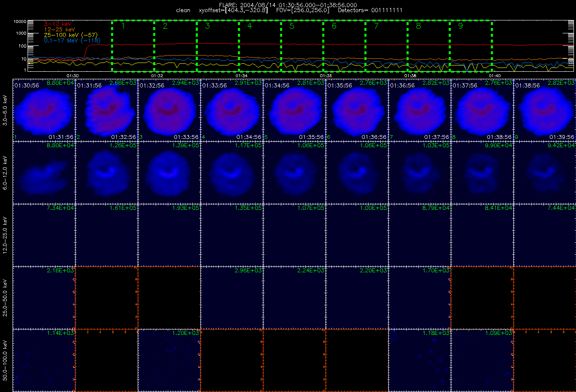Click the 01:30 tick label on time axis
This screenshot has width=576, height=392.
tap(73, 76)
